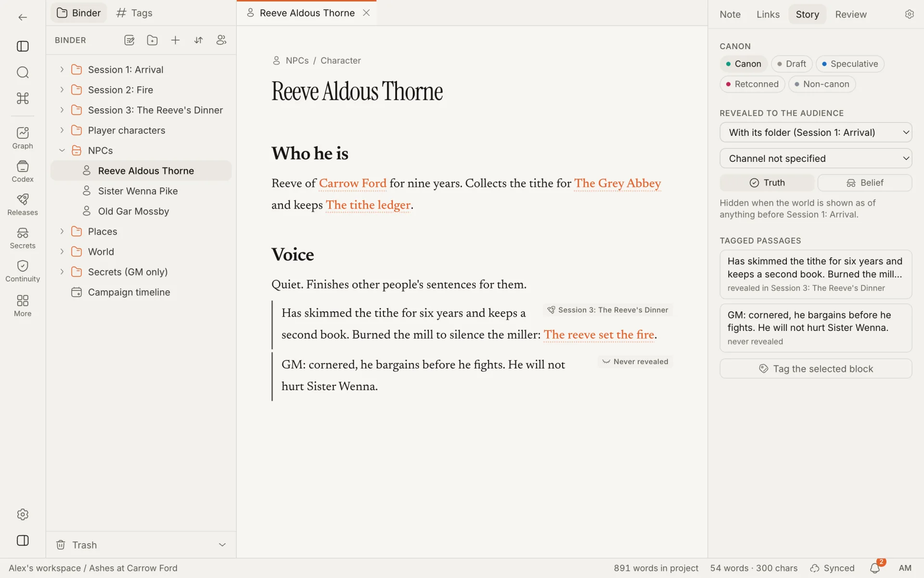Open the Secrets view
The width and height of the screenshot is (924, 578).
23,238
